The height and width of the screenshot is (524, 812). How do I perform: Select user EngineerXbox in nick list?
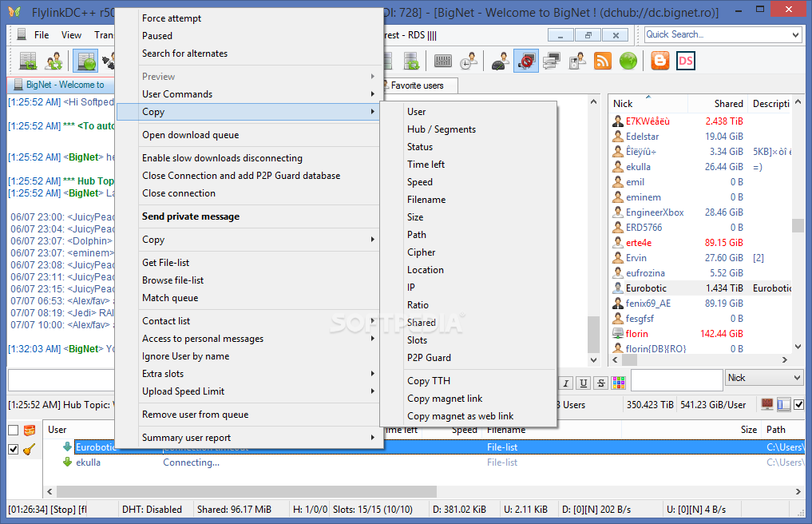701,212
